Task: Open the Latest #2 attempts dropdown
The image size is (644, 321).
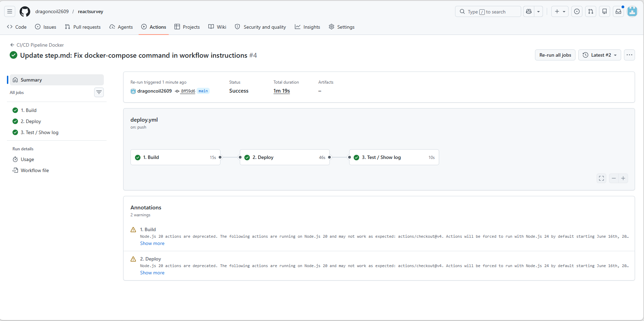Action: coord(600,55)
